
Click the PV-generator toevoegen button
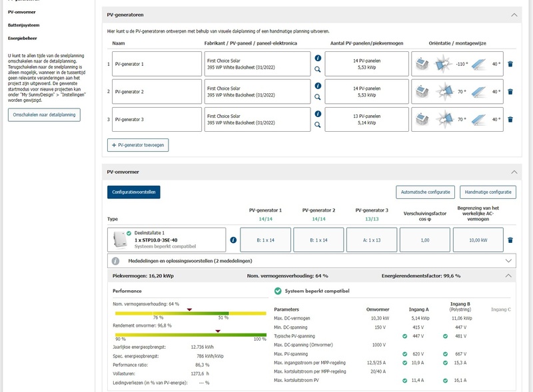138,144
